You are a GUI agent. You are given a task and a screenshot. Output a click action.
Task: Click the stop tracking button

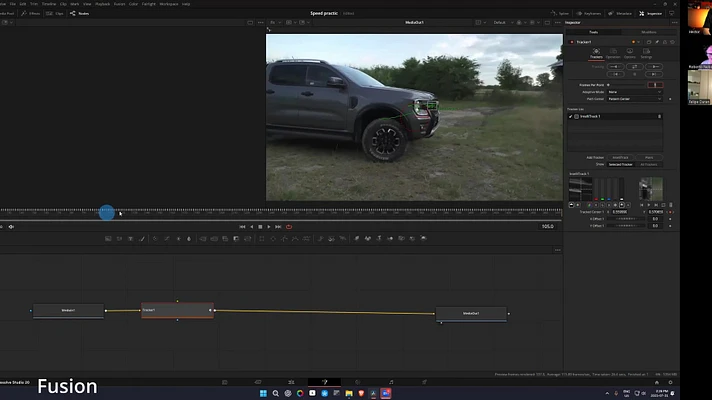(x=634, y=74)
